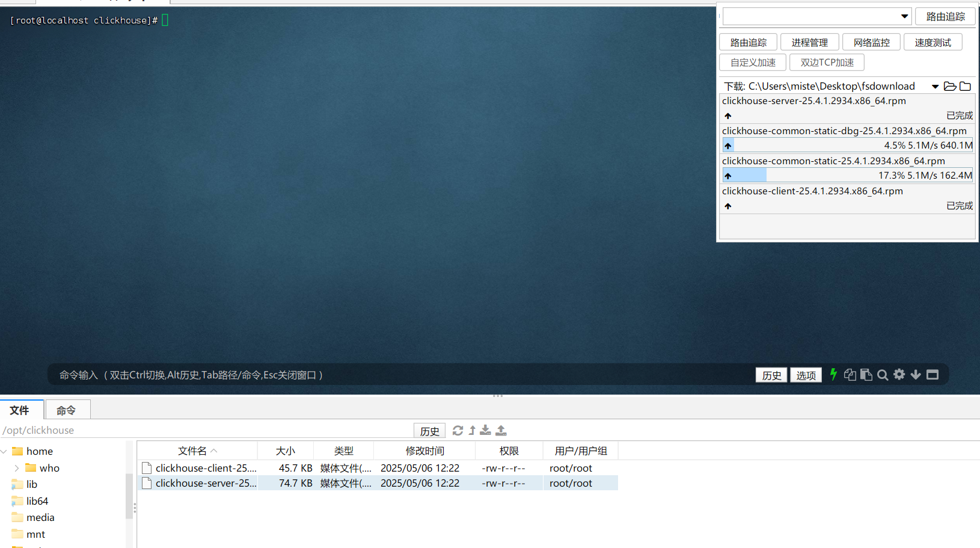
Task: Click the 路由追踪 button in the tools row
Action: coord(749,42)
